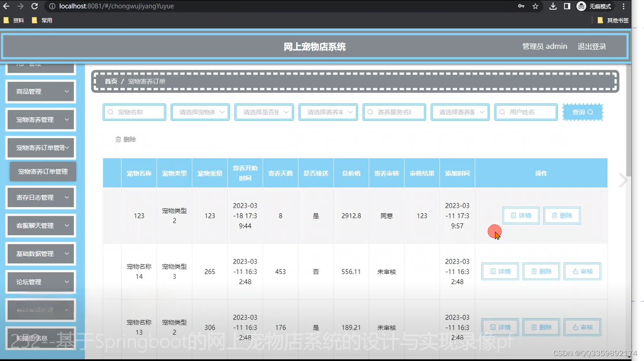The width and height of the screenshot is (644, 361).
Task: Expand the 宠物寄养管理 sidebar menu
Action: pyautogui.click(x=41, y=120)
